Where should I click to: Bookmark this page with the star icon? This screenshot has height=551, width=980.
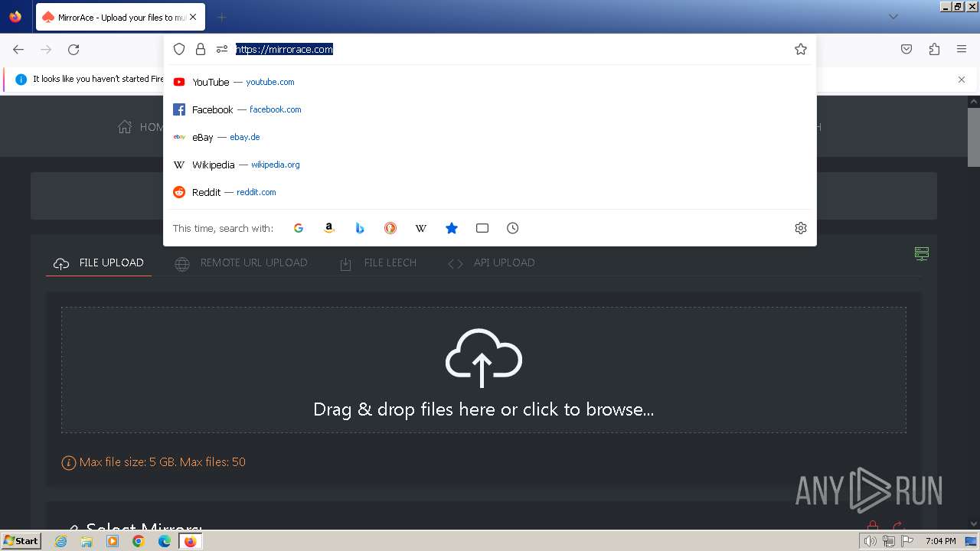[x=801, y=49]
